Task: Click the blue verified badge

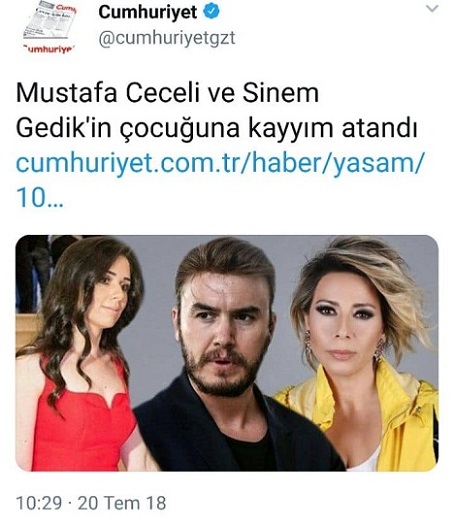Action: click(x=212, y=12)
